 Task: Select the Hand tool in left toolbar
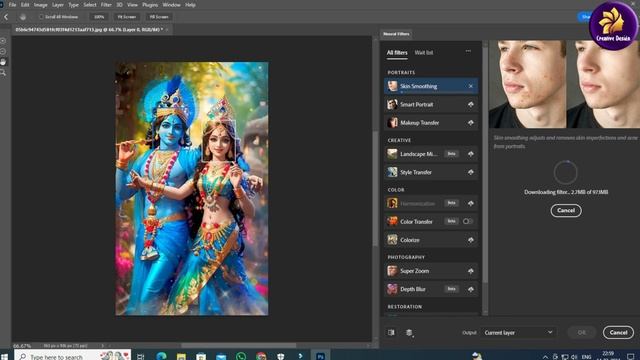3,62
